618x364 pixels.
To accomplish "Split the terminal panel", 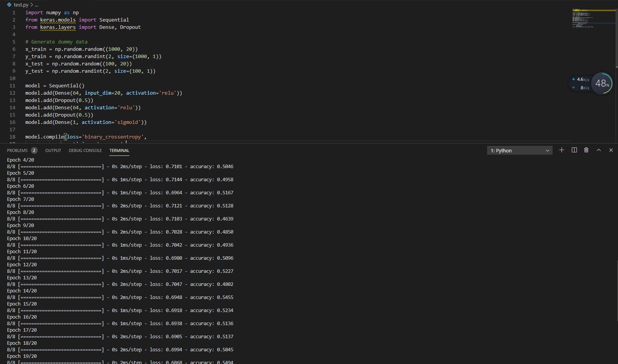I will [574, 150].
